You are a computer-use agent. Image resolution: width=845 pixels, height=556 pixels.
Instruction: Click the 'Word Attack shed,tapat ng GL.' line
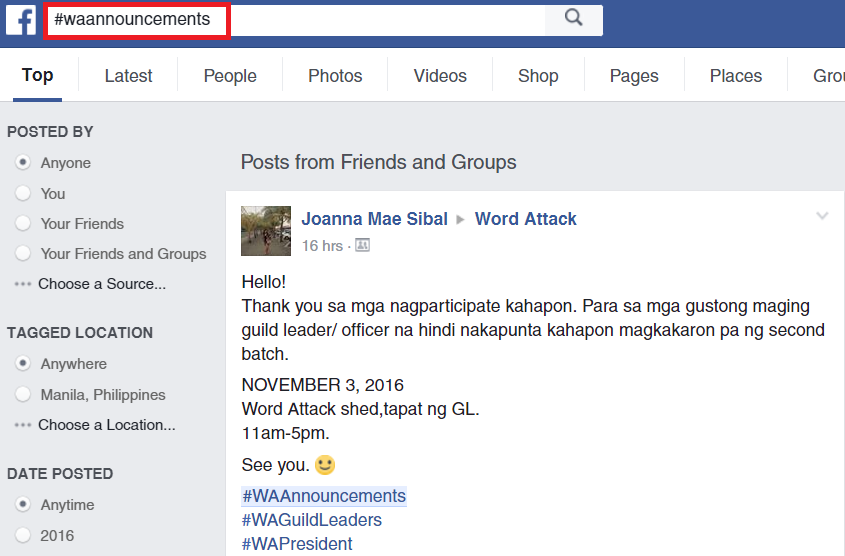360,409
